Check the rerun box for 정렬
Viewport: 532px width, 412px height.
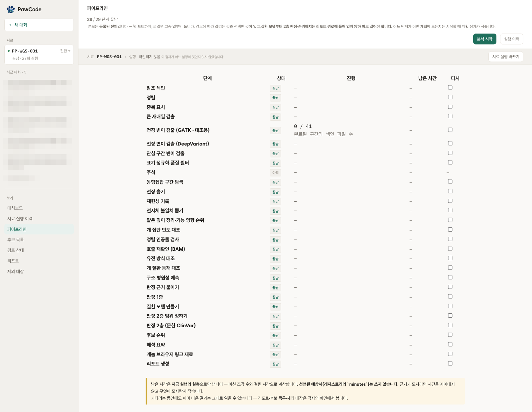coord(450,97)
